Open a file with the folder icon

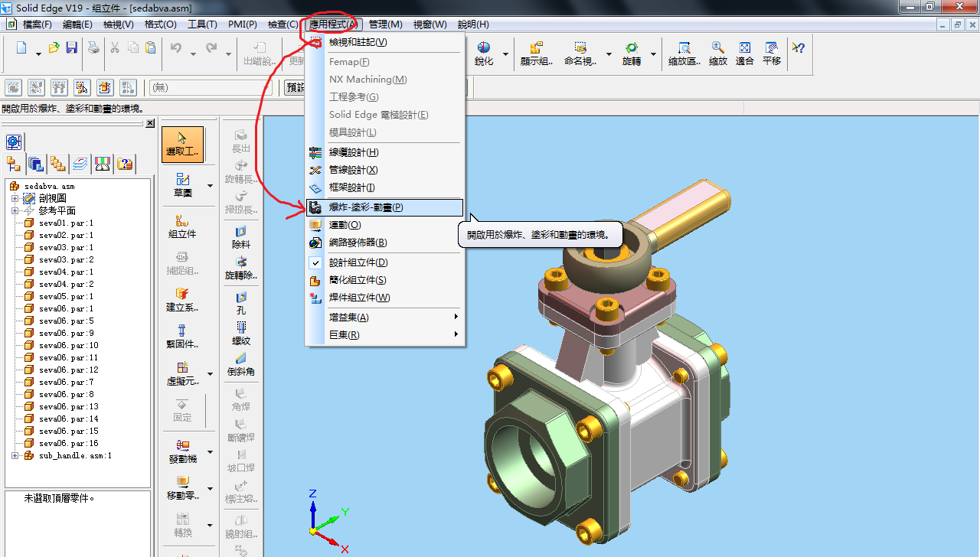pyautogui.click(x=54, y=48)
